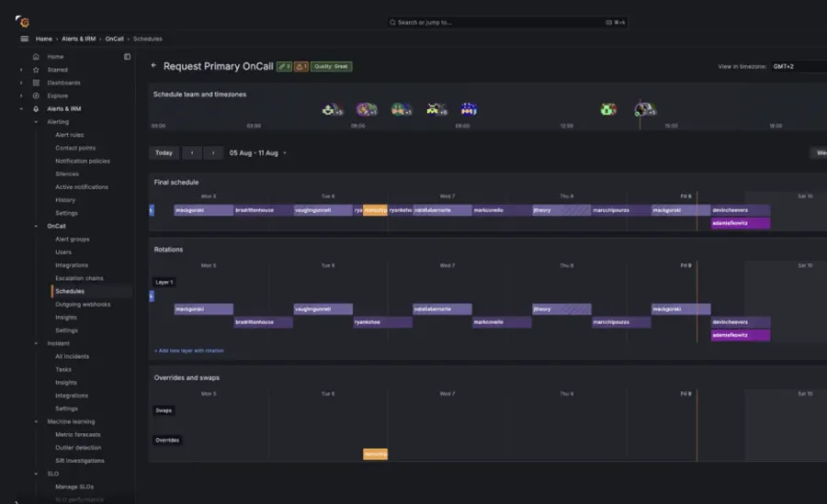This screenshot has width=827, height=504.
Task: Click the Alerts & IRM bell icon
Action: point(36,109)
